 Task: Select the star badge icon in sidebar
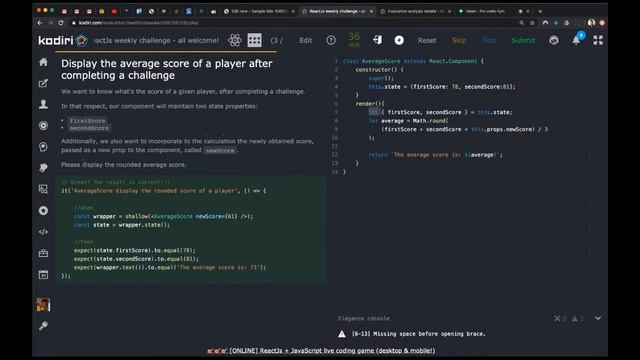tap(43, 211)
